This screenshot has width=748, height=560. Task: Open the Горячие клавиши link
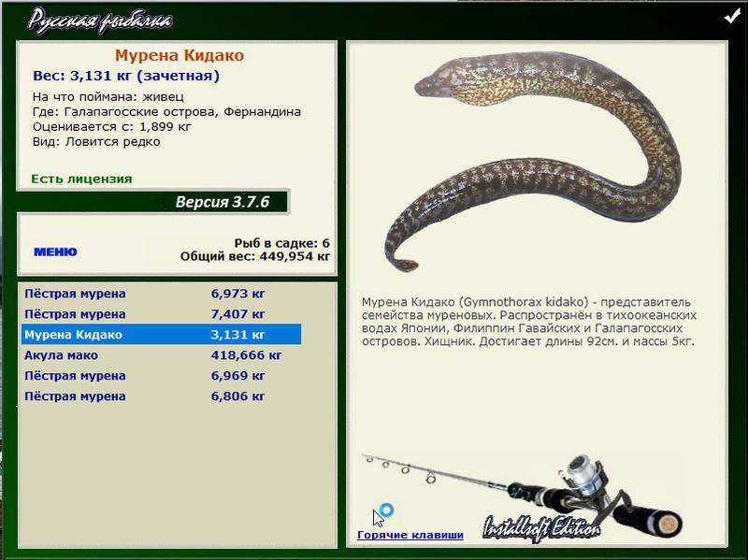click(410, 535)
